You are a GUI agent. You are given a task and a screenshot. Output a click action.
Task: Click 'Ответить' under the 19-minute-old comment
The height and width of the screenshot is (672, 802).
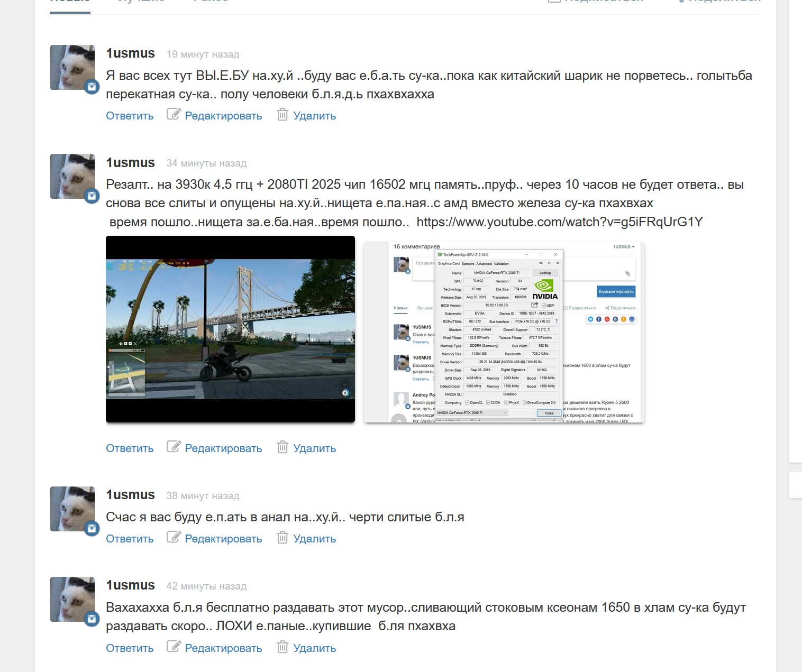click(x=130, y=116)
